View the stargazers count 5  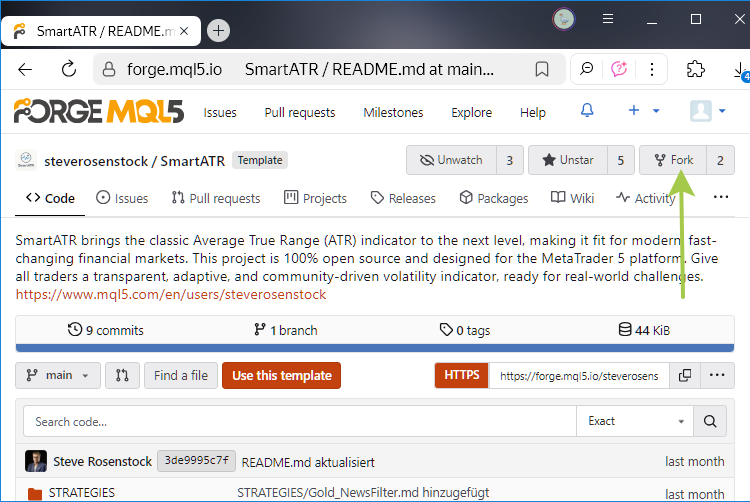(621, 160)
